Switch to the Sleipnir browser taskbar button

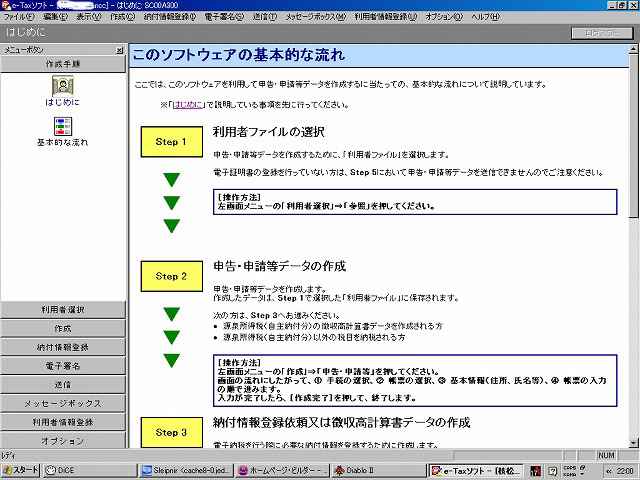[x=187, y=471]
